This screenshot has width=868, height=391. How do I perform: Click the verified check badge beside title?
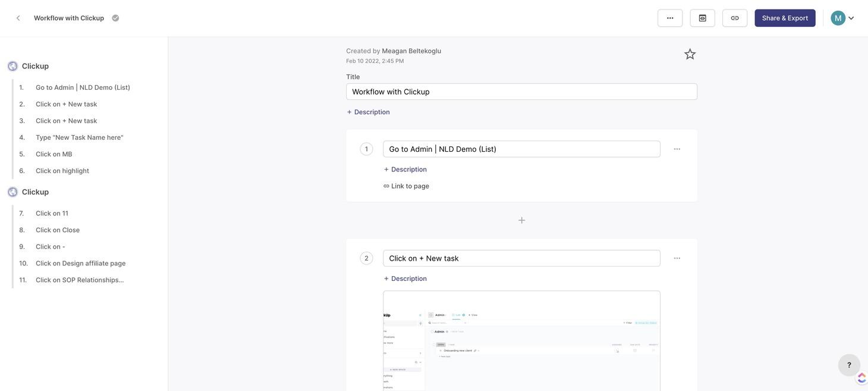pyautogui.click(x=115, y=18)
